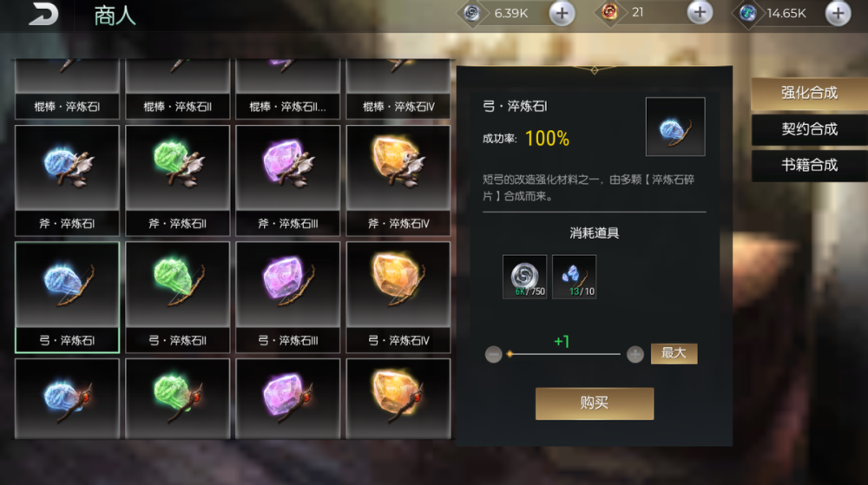
Task: Open the 强化合成 tab
Action: point(809,93)
